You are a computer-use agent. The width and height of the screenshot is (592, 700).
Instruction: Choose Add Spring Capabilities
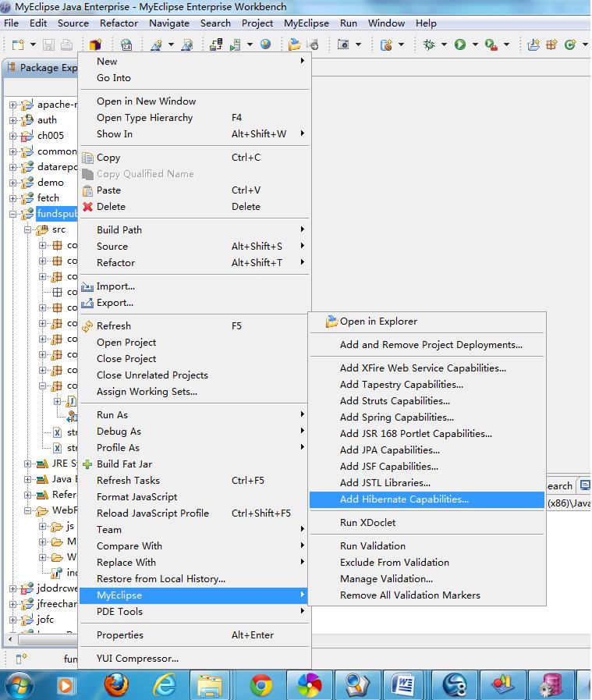[x=427, y=418]
